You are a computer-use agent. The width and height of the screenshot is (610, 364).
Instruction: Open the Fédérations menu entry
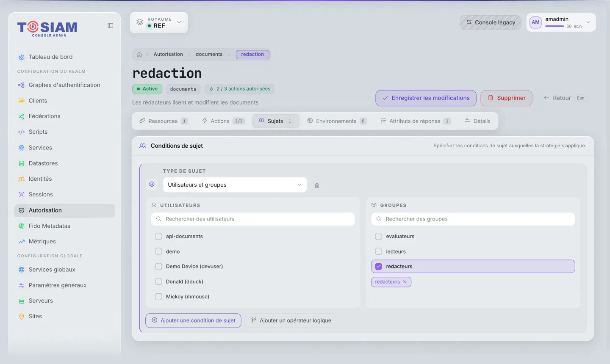tap(64, 116)
